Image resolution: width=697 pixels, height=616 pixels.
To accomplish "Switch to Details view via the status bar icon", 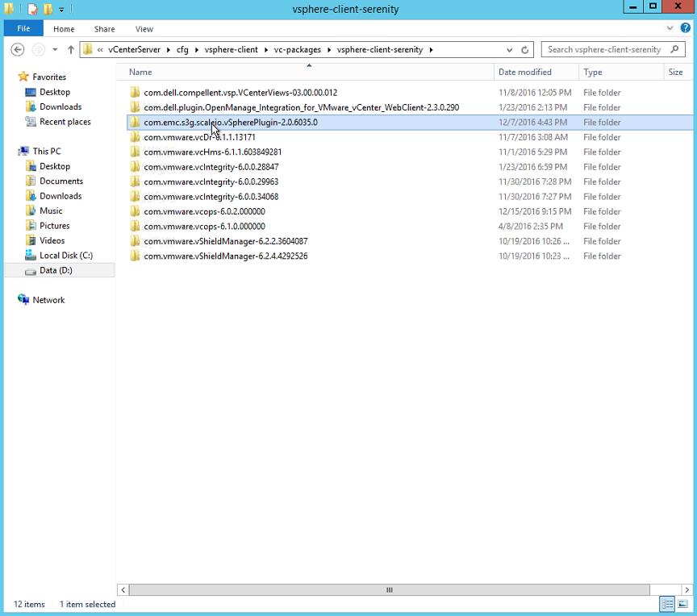I will click(667, 604).
